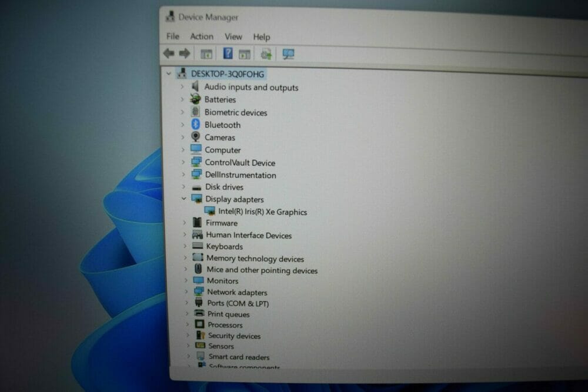Open the File menu
Viewport: 588px width, 392px height.
(x=172, y=36)
